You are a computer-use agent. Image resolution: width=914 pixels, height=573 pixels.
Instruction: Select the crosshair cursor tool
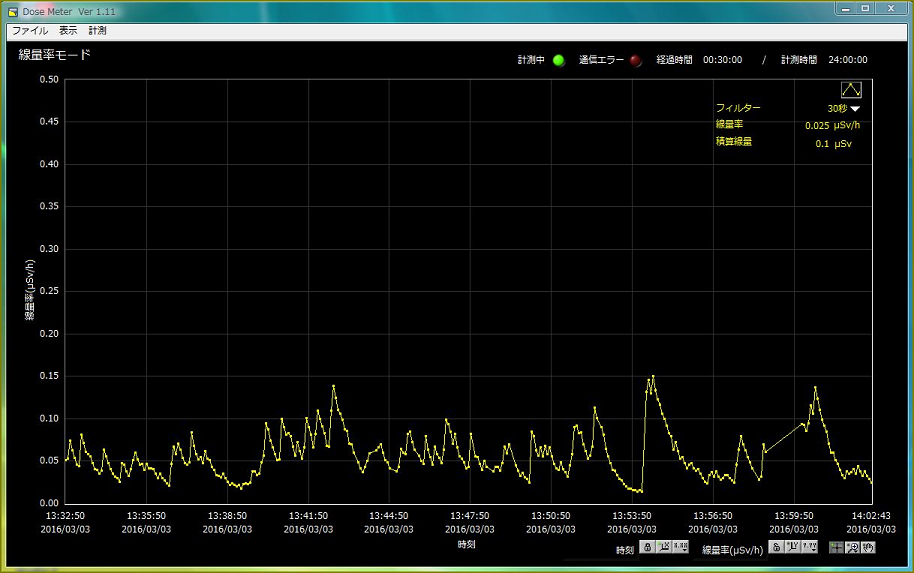pos(835,547)
